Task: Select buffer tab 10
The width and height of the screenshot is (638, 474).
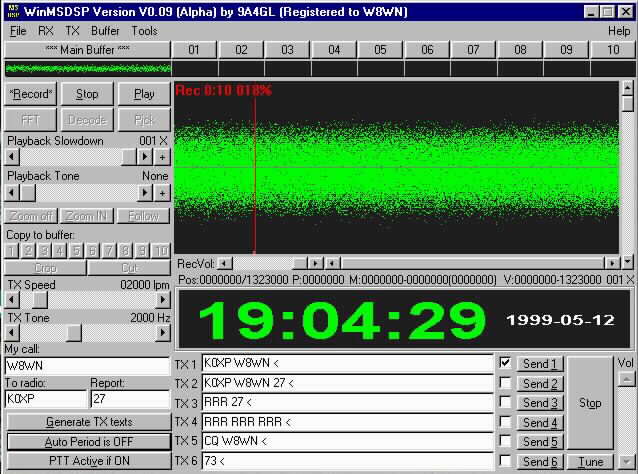Action: (613, 50)
